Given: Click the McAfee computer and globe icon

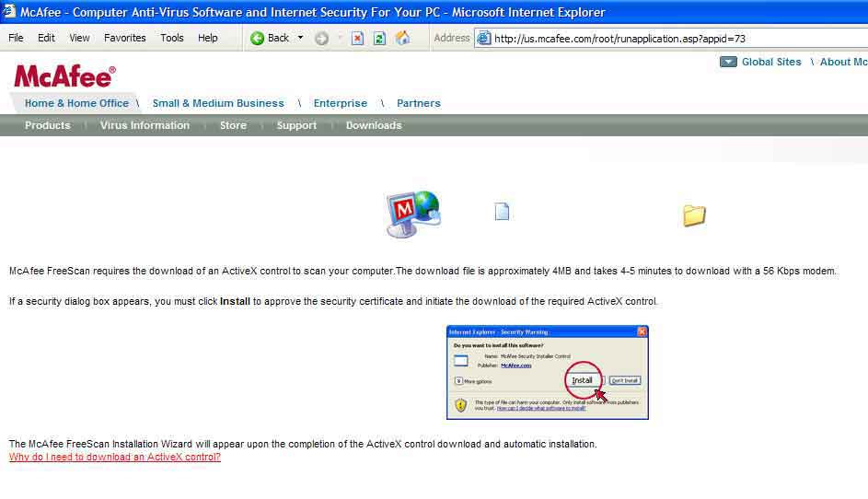Looking at the screenshot, I should [413, 214].
